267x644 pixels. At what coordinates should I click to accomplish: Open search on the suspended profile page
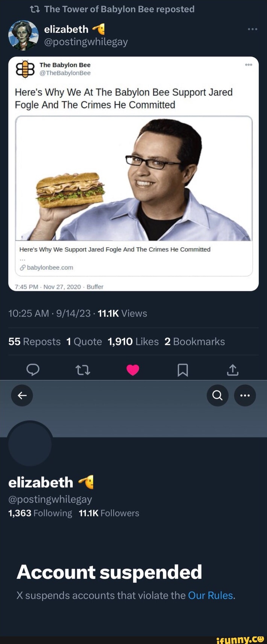click(217, 395)
